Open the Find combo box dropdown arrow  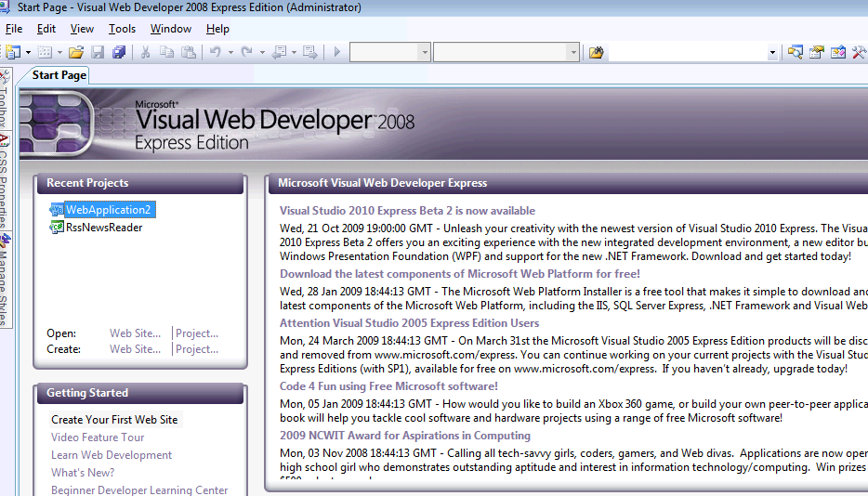coord(773,53)
